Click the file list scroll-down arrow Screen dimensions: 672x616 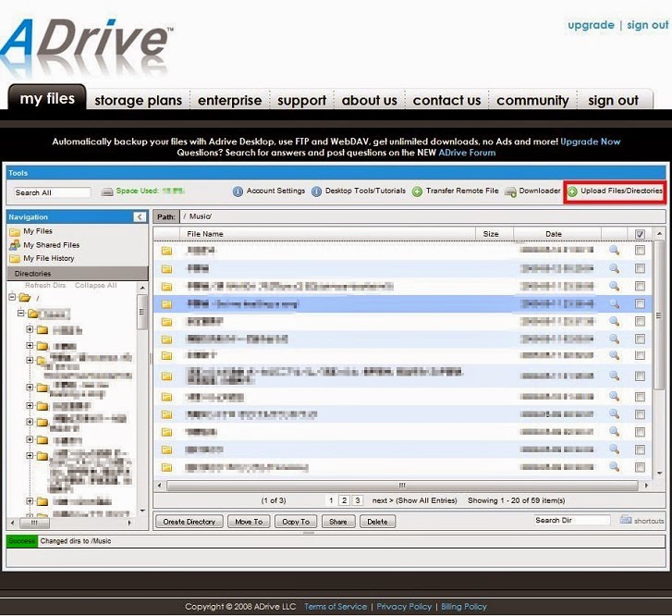point(659,474)
